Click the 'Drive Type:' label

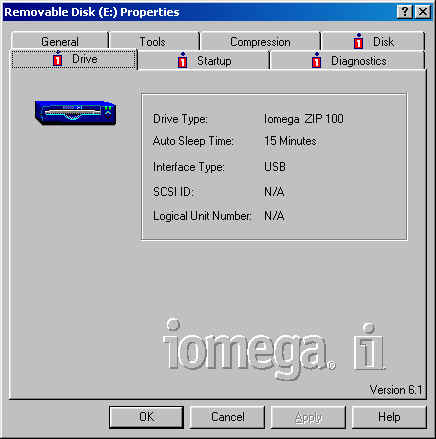[x=180, y=119]
